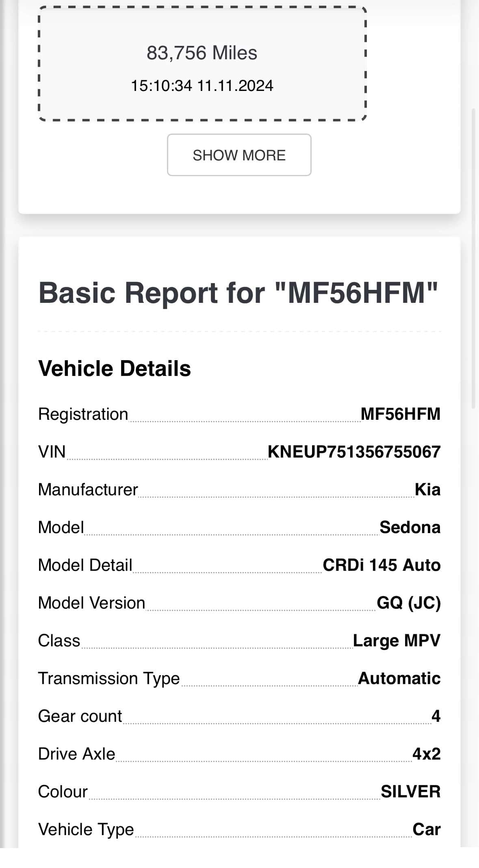Select the 15:10:34 11.11.2024 timestamp
Screen dimensions: 479x868
[x=202, y=86]
